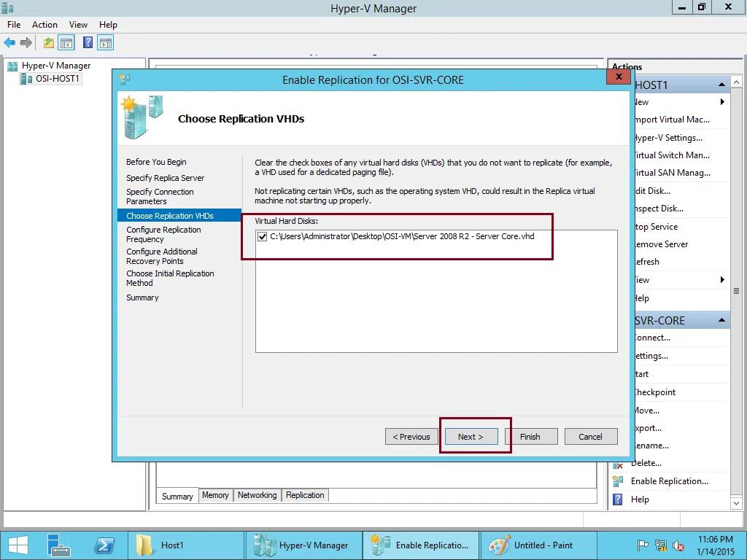The height and width of the screenshot is (560, 747).
Task: Switch to Host1 folder in taskbar
Action: pos(185,545)
